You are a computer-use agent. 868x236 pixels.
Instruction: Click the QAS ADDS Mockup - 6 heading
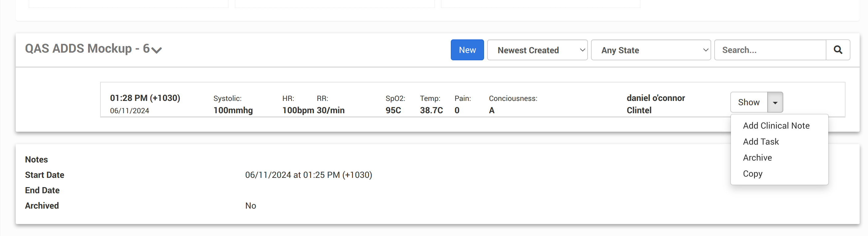[x=87, y=49]
